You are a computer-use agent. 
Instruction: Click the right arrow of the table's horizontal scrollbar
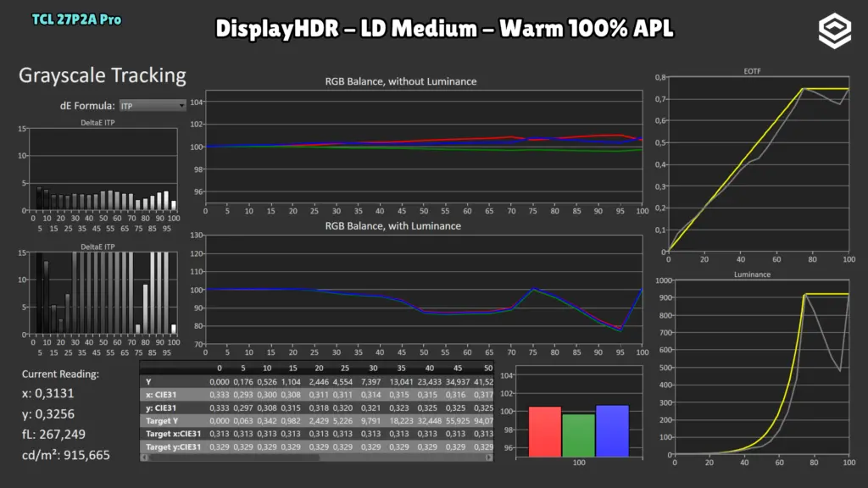pos(489,457)
